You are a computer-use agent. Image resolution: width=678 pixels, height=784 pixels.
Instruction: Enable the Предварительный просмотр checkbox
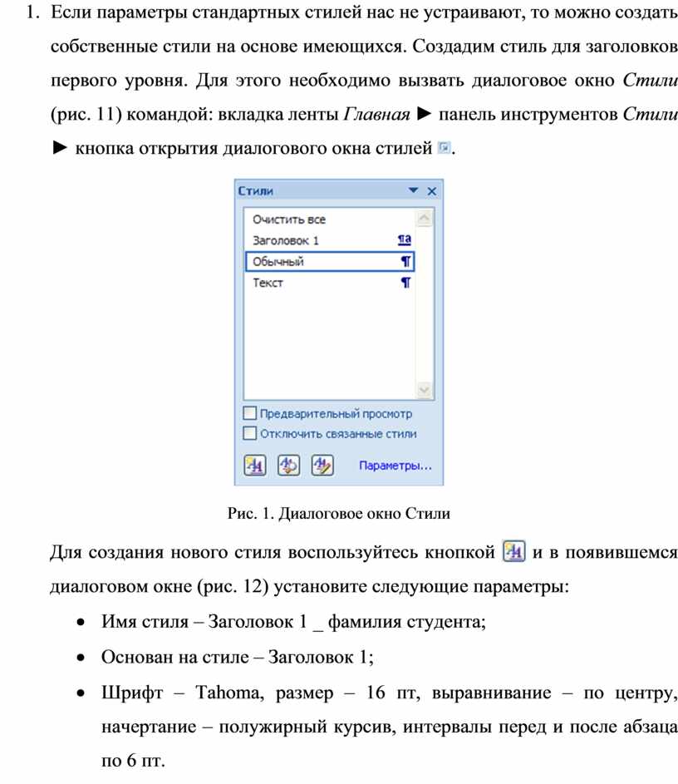[250, 413]
